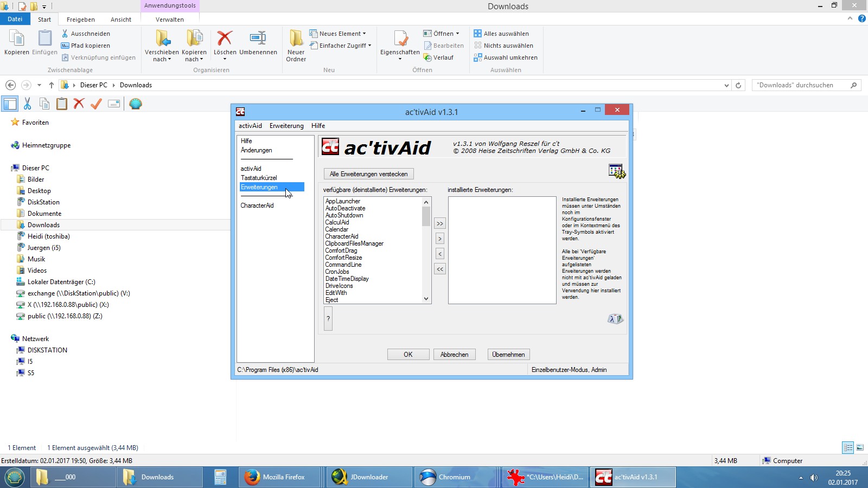The image size is (868, 488).
Task: Open the Explorer help question mark icon
Action: click(861, 18)
